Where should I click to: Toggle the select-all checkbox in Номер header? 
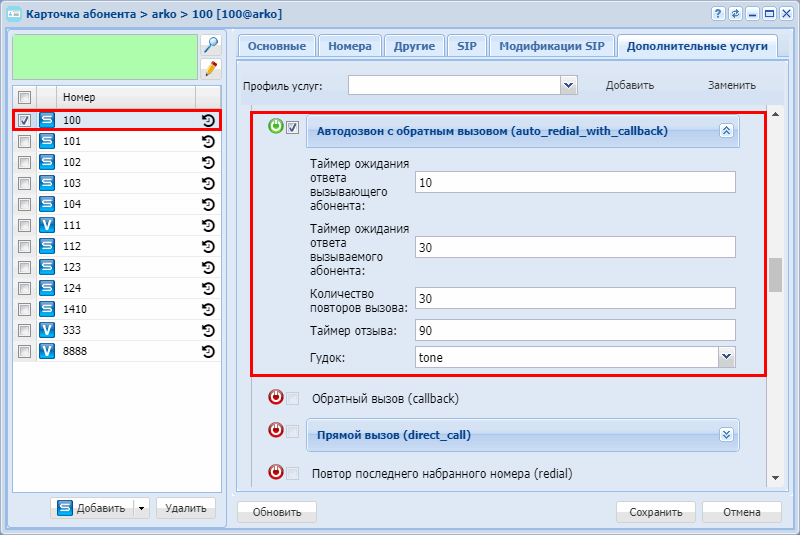[24, 97]
